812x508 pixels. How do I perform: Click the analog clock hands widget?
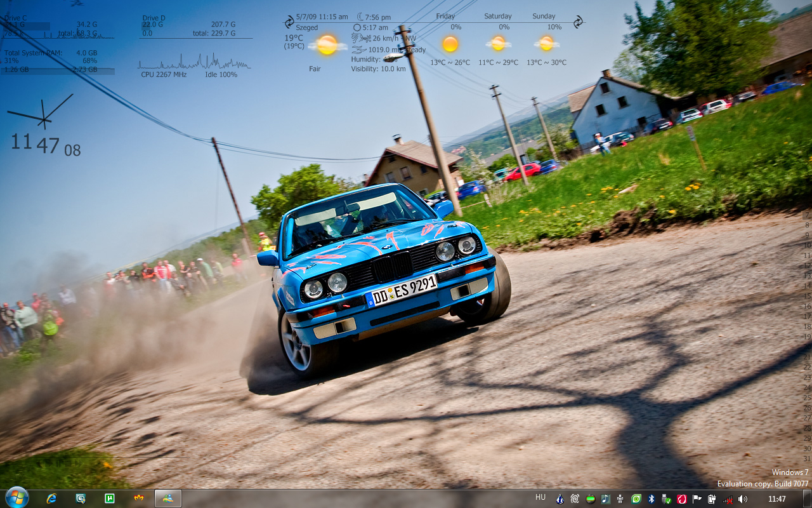pos(41,112)
